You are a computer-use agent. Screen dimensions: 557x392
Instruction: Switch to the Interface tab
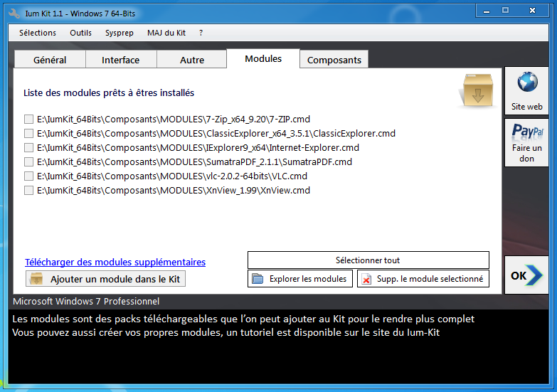click(x=121, y=60)
